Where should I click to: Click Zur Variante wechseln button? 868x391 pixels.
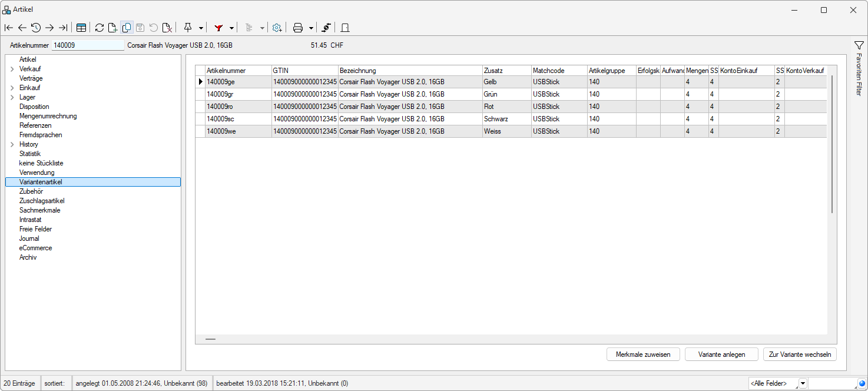[800, 354]
